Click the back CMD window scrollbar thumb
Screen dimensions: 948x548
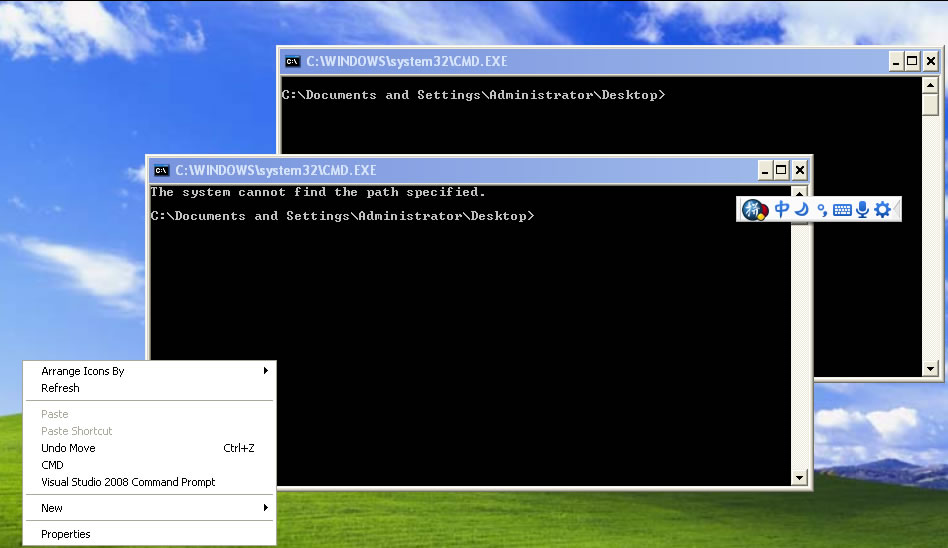pos(930,104)
